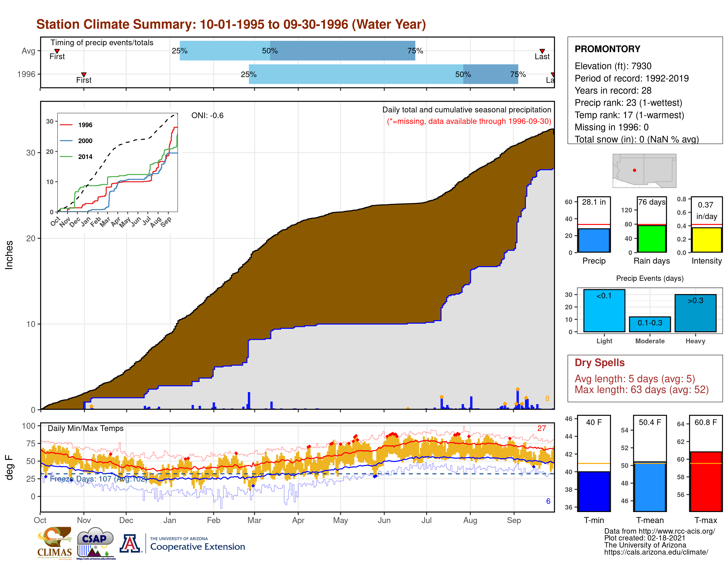This screenshot has width=728, height=563.
Task: Click the Years in record: 28 line
Action: (613, 90)
